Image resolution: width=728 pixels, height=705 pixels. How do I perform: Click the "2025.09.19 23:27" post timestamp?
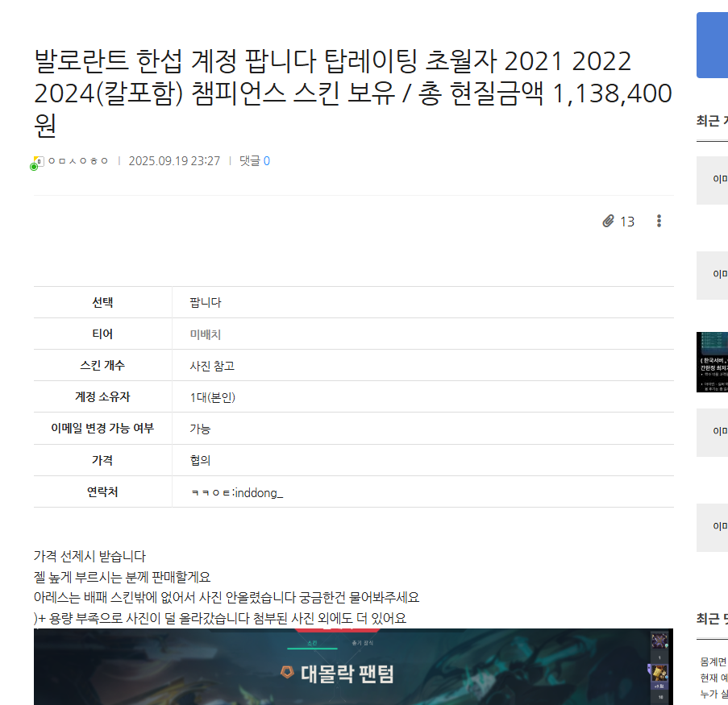click(174, 160)
